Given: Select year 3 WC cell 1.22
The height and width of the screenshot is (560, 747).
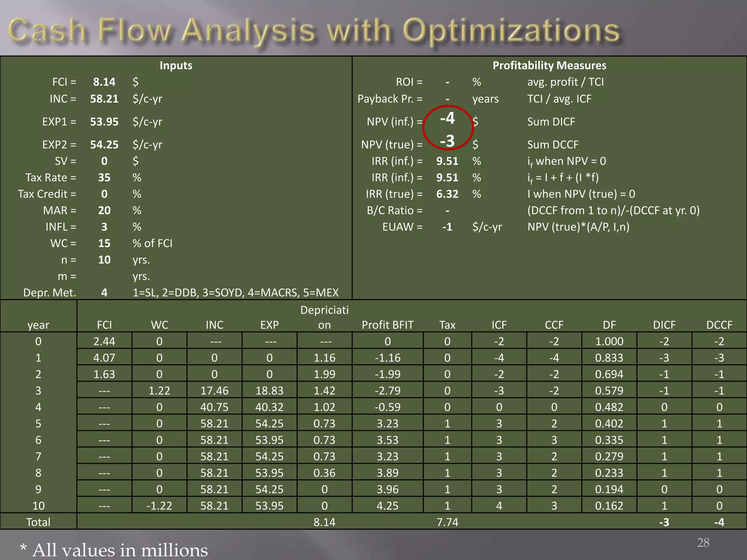Looking at the screenshot, I should coord(159,390).
